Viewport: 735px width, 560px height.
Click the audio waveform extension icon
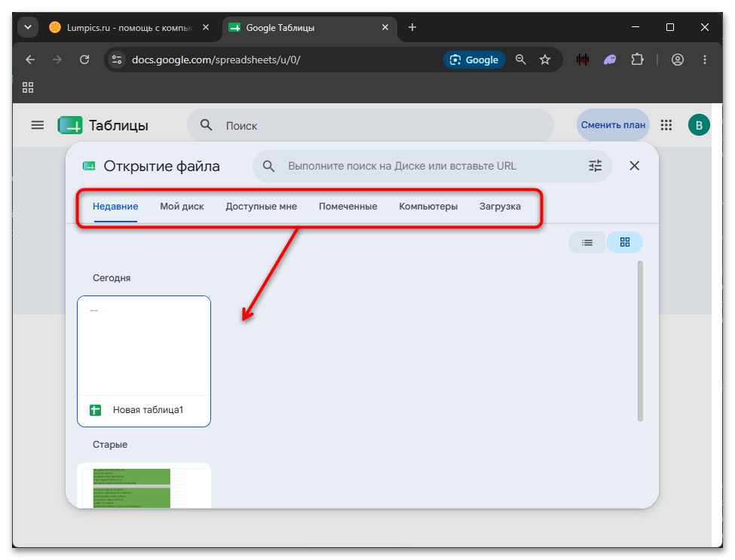click(583, 60)
